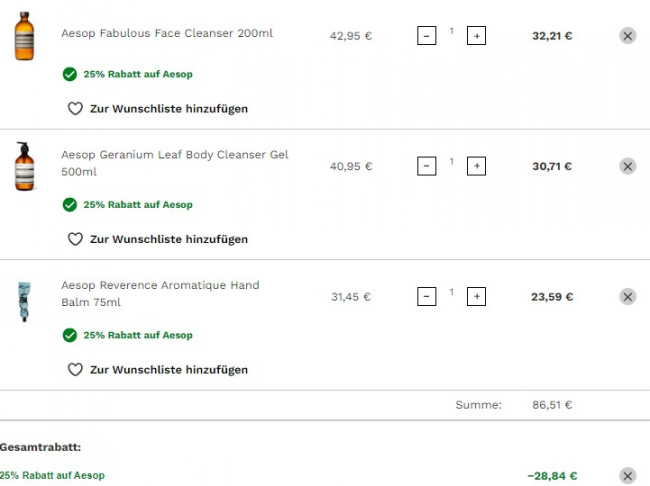The image size is (650, 486).
Task: Increase quantity of Reverence Hand Balm
Action: (476, 296)
